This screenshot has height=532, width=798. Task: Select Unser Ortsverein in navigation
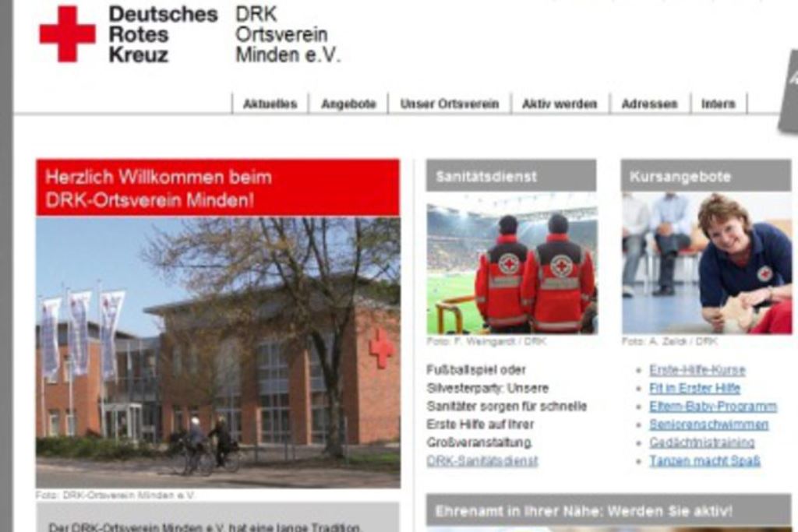pos(450,104)
